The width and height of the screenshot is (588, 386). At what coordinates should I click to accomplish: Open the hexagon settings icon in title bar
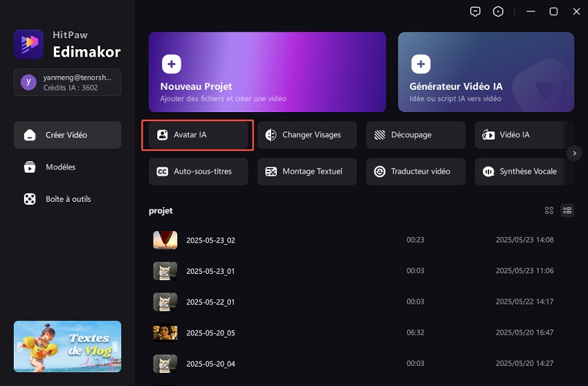[498, 12]
